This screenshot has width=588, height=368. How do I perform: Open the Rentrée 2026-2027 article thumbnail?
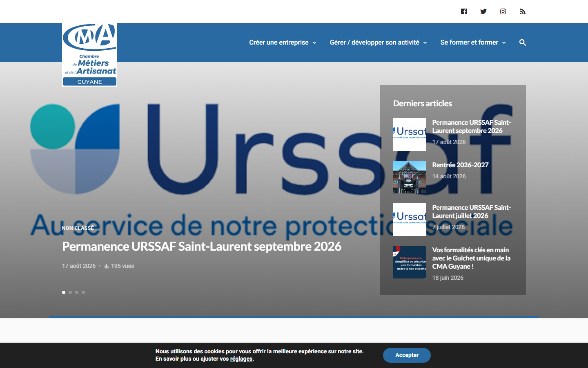410,177
